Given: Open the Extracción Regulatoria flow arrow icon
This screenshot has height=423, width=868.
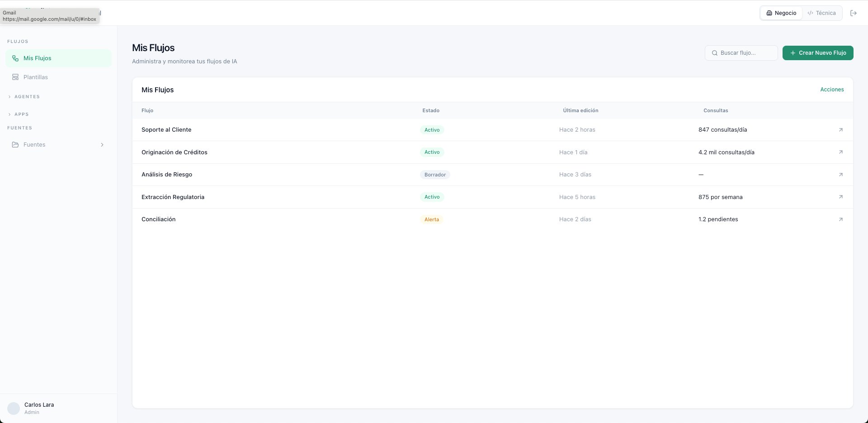Looking at the screenshot, I should 840,197.
